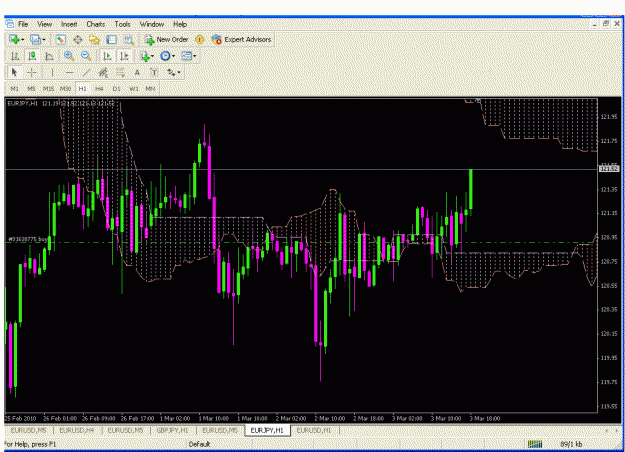Select the Equidistant Channel tool

click(x=103, y=73)
